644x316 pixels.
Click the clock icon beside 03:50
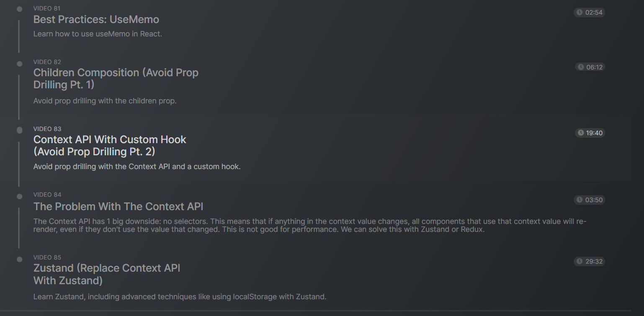pyautogui.click(x=580, y=200)
